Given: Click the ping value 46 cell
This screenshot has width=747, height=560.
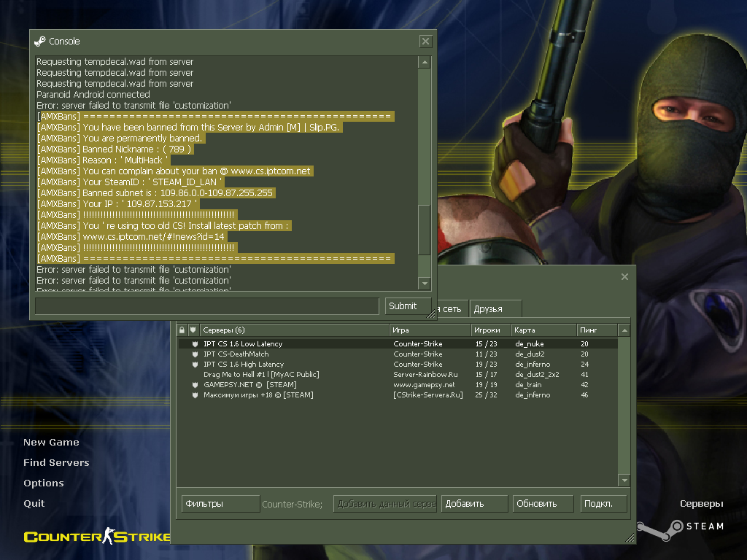Looking at the screenshot, I should pyautogui.click(x=584, y=395).
